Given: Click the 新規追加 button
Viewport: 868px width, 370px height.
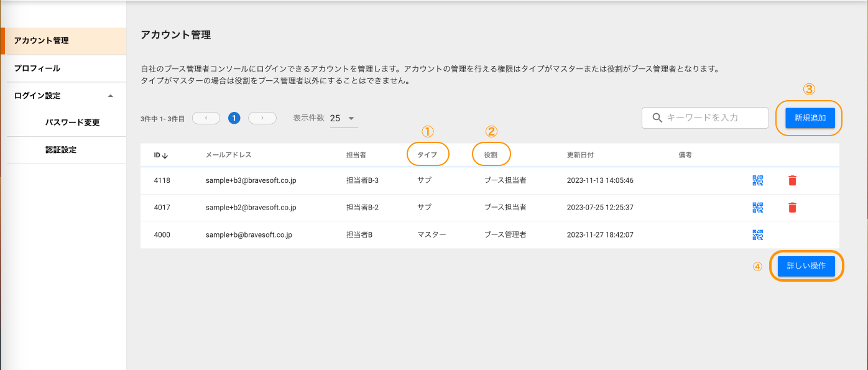Looking at the screenshot, I should click(x=810, y=118).
